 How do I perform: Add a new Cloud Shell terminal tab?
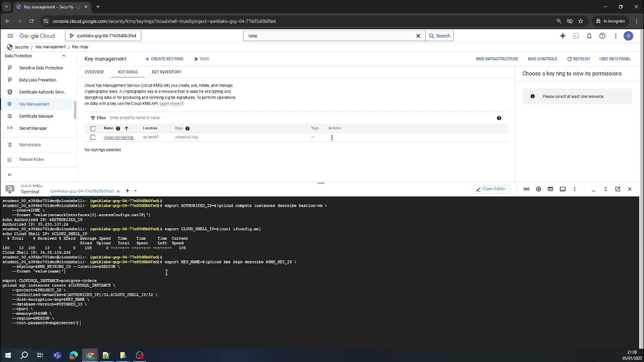coord(127,191)
